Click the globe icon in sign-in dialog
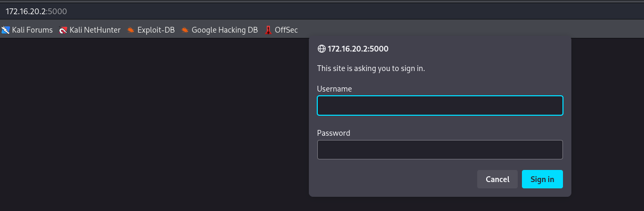Image resolution: width=644 pixels, height=211 pixels. tap(321, 49)
